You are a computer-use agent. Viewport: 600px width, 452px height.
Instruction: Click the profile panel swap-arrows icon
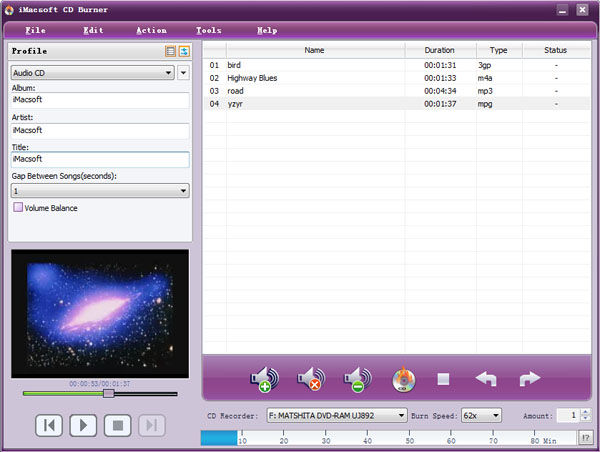[184, 51]
